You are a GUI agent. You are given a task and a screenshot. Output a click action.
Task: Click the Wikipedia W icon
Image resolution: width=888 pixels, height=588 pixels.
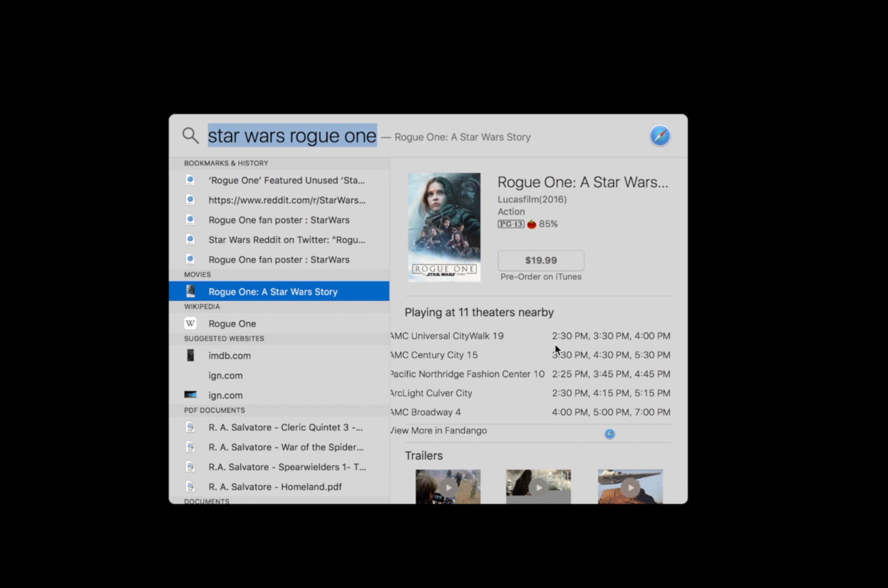(x=190, y=323)
